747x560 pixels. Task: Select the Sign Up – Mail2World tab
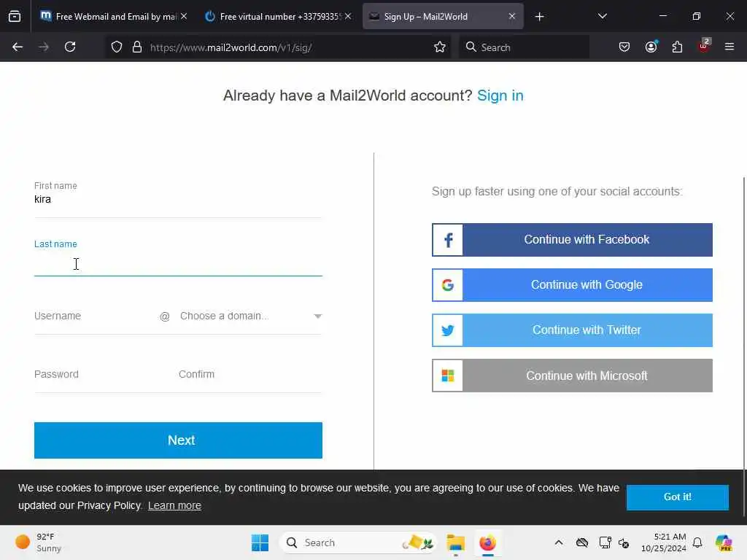(x=443, y=16)
